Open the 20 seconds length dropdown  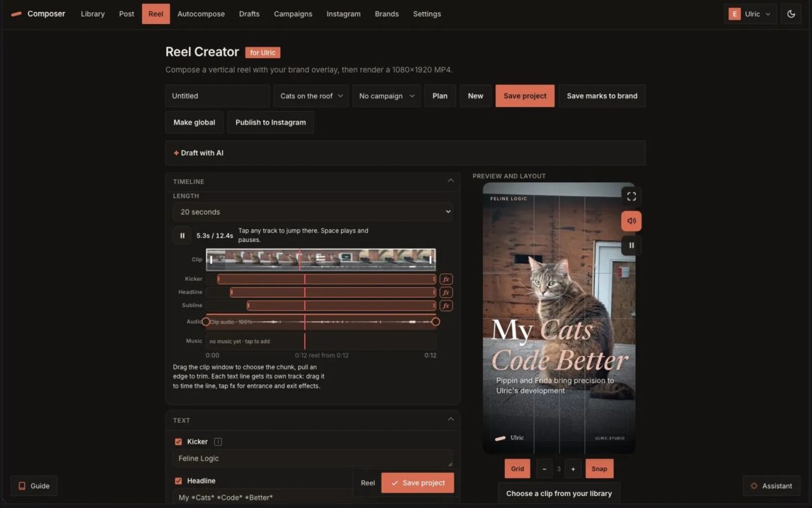coord(313,211)
